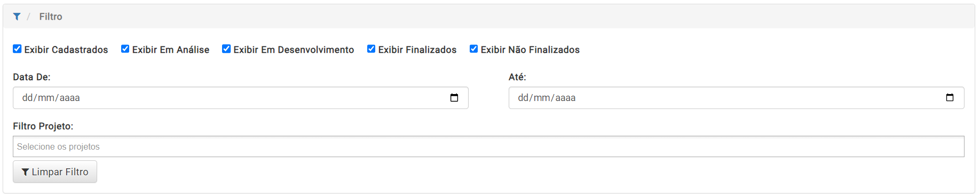Image resolution: width=980 pixels, height=194 pixels.
Task: Select the mm month segment in Até field
Action: click(542, 98)
